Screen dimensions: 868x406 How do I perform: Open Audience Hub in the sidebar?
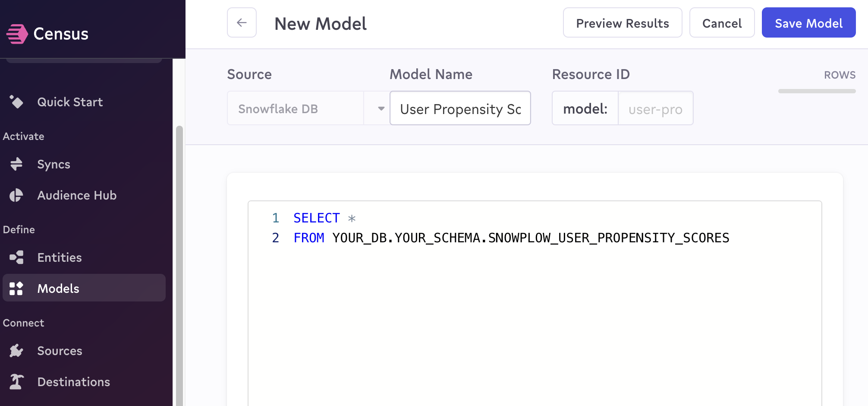(x=77, y=195)
